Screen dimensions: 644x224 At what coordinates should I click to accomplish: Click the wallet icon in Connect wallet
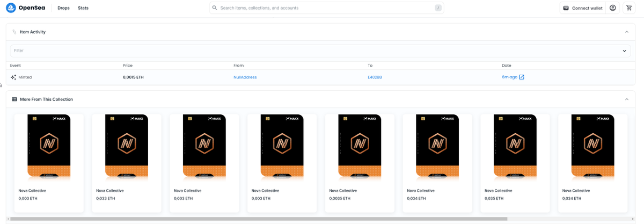[566, 8]
